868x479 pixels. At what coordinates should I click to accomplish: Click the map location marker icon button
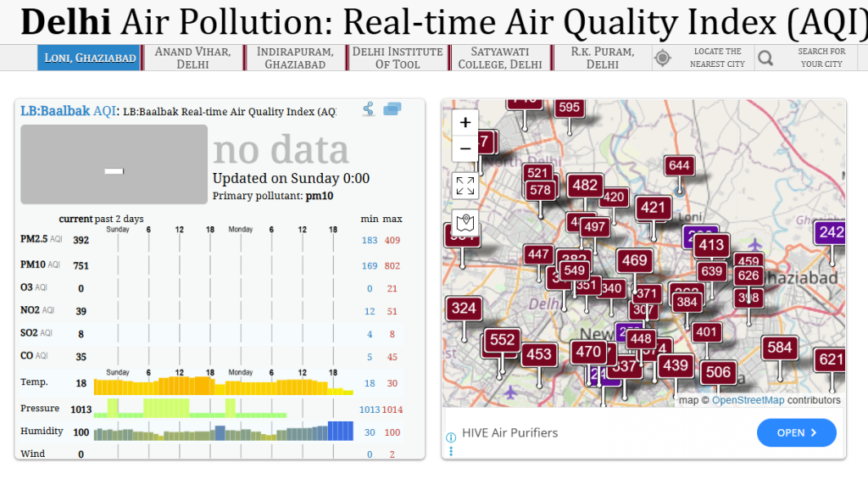click(x=465, y=223)
